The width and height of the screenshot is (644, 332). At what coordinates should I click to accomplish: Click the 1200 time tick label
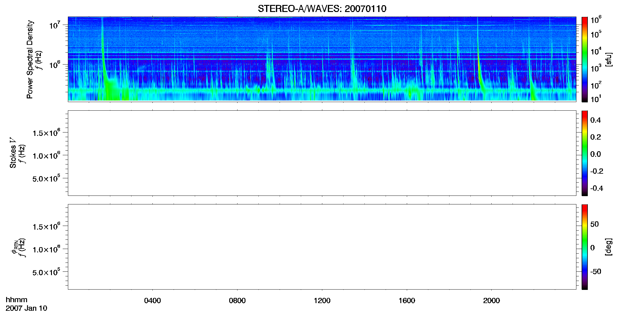click(x=322, y=300)
